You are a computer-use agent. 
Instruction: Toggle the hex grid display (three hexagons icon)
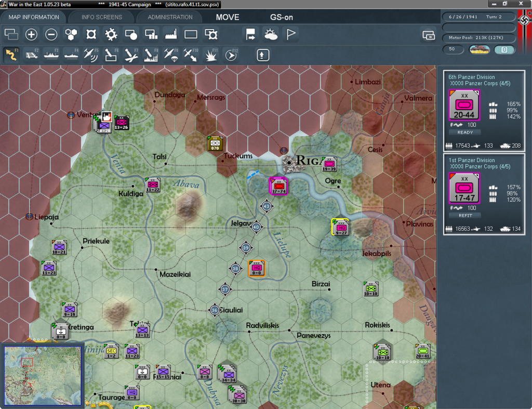click(71, 34)
